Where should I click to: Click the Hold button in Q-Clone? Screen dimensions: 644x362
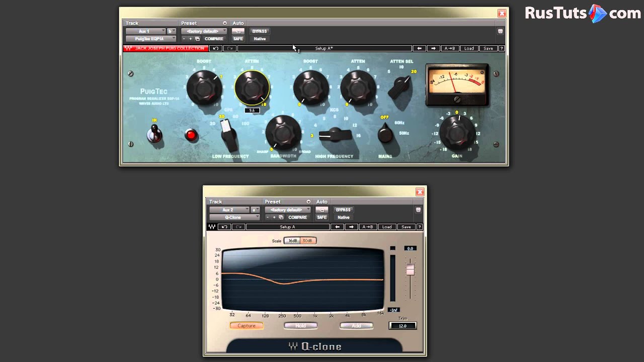pyautogui.click(x=300, y=326)
